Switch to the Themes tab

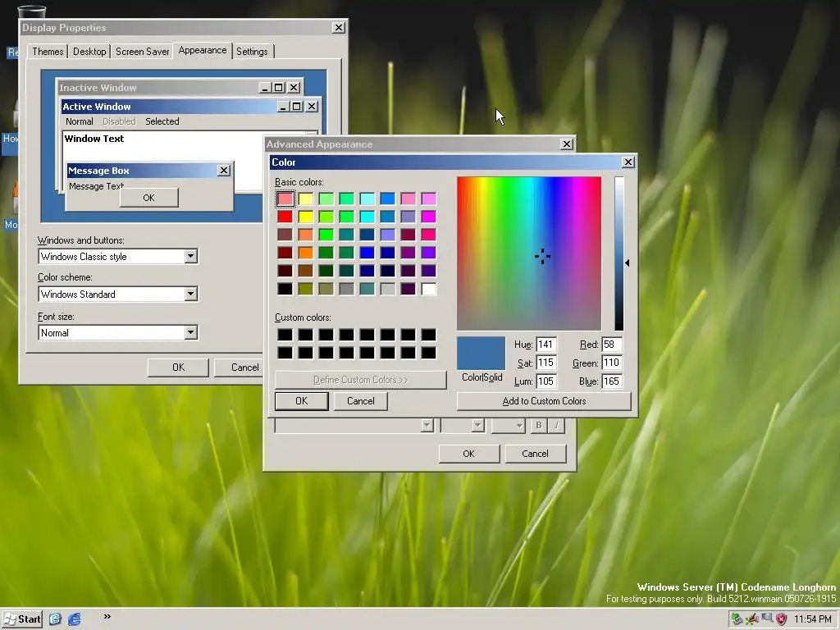[48, 52]
